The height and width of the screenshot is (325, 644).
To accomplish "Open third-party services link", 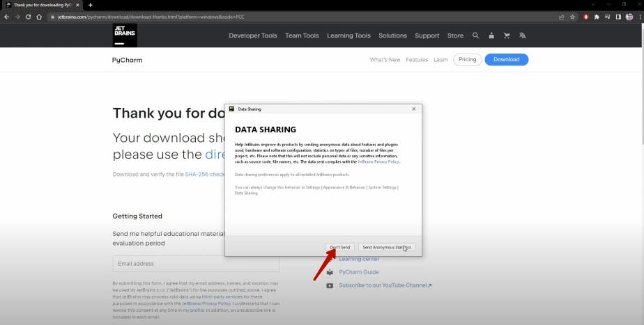I will [222, 296].
